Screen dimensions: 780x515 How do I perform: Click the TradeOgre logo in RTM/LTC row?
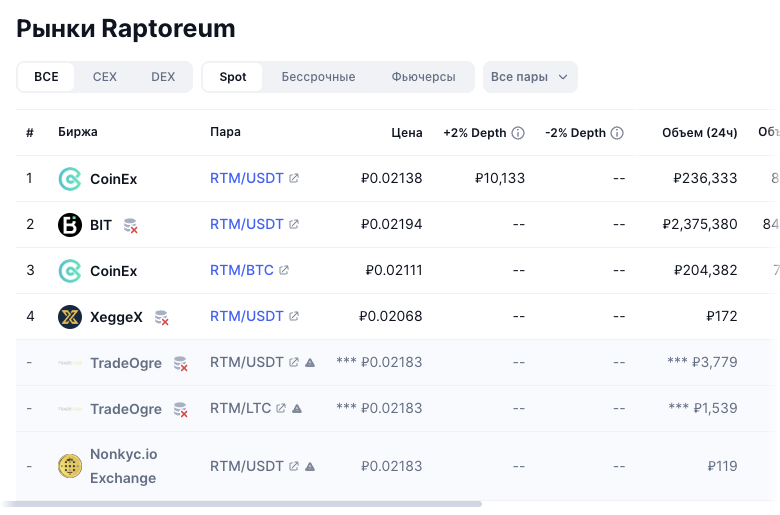point(70,409)
